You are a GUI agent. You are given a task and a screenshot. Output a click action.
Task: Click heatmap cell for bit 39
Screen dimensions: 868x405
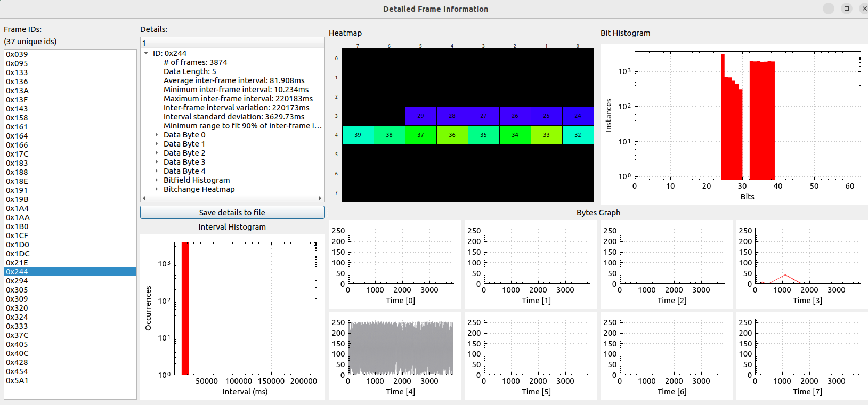358,135
